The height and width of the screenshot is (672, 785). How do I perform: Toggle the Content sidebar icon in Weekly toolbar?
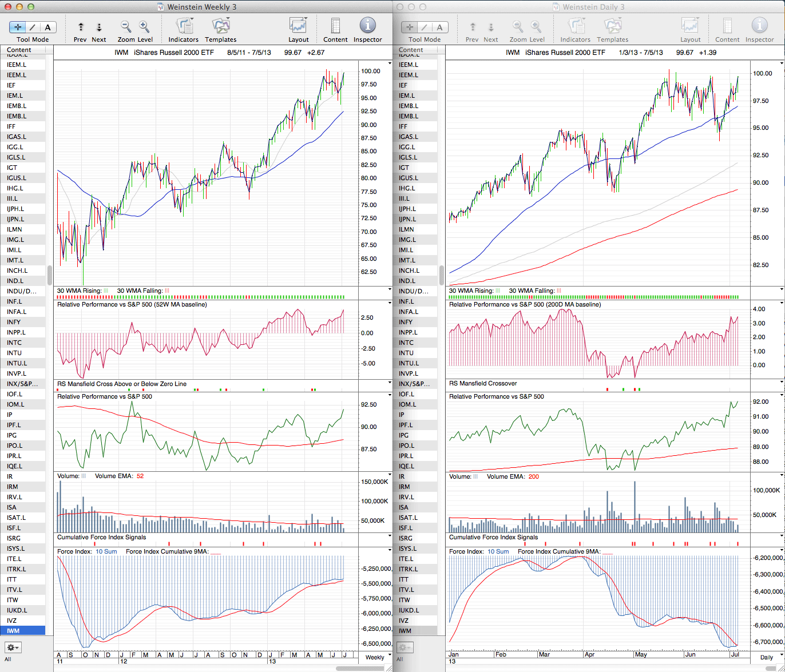[335, 26]
